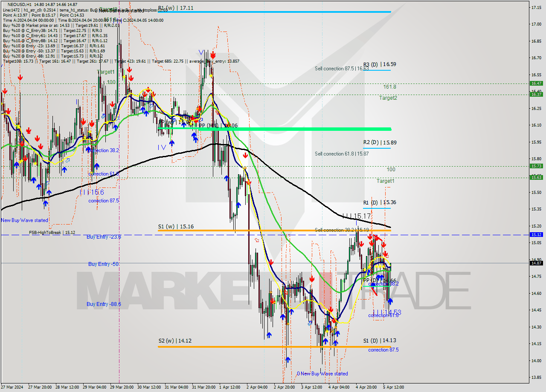
Task: Click the orange S2 (w) support line
Action: [x=274, y=346]
